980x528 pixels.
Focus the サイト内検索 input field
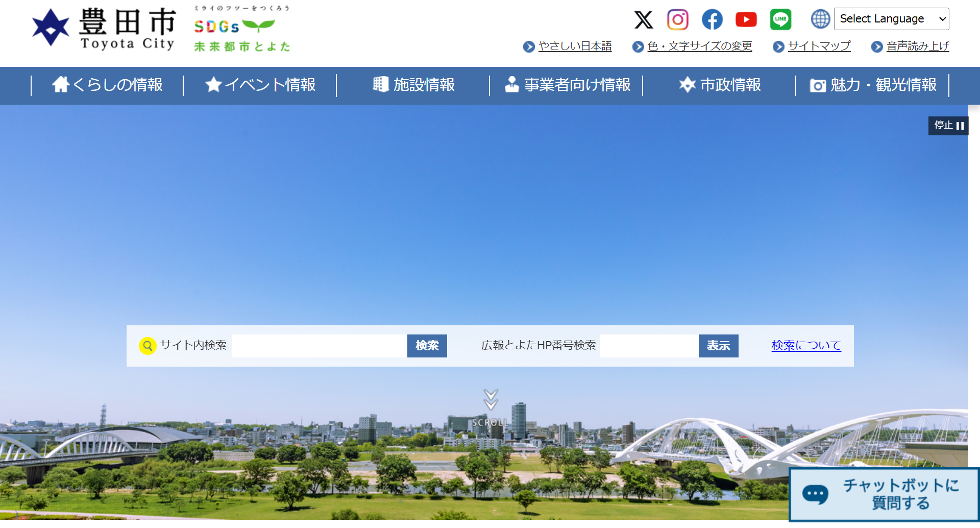[x=320, y=346]
